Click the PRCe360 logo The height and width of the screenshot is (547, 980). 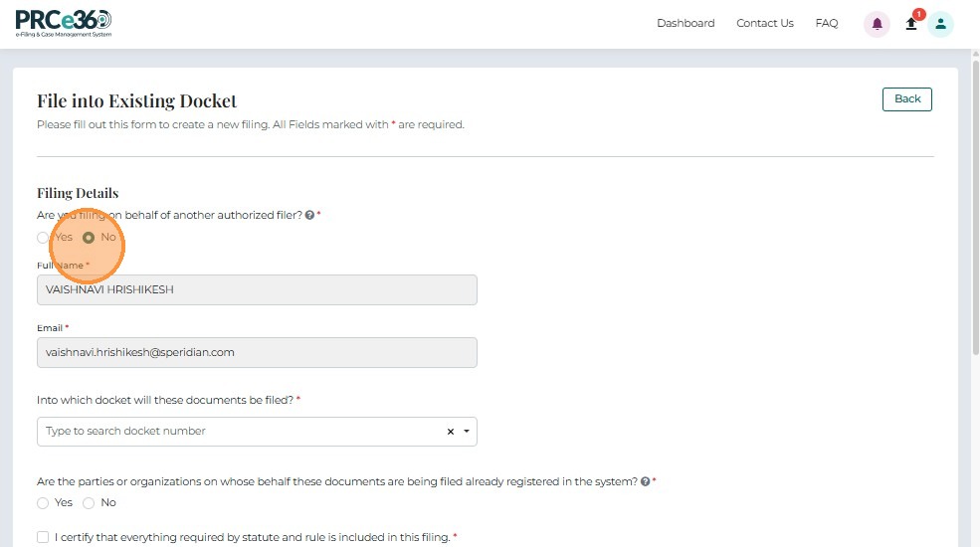[64, 23]
